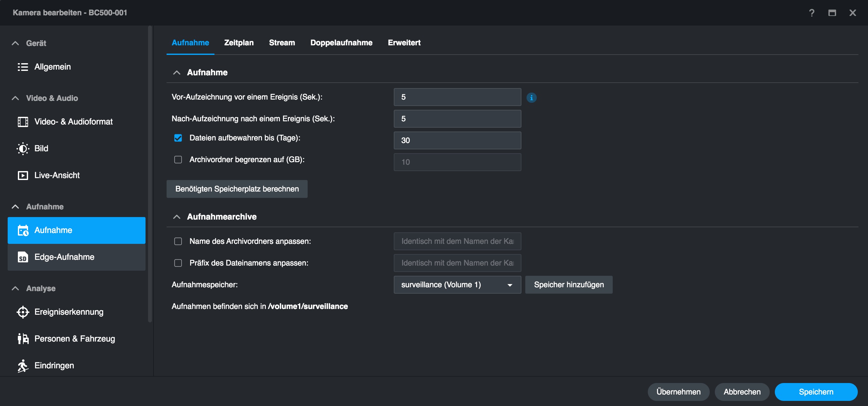Viewport: 868px width, 406px height.
Task: Select Personen & Fahrzeug icon
Action: (23, 339)
